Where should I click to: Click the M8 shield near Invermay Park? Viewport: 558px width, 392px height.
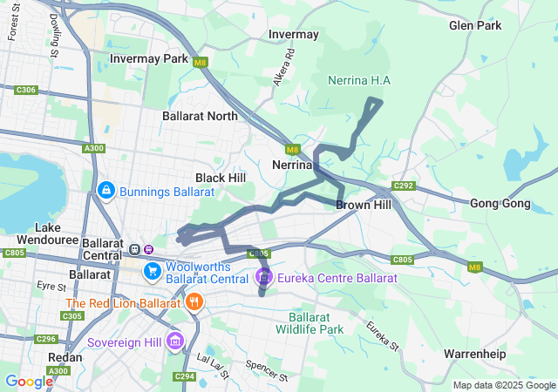pyautogui.click(x=201, y=63)
